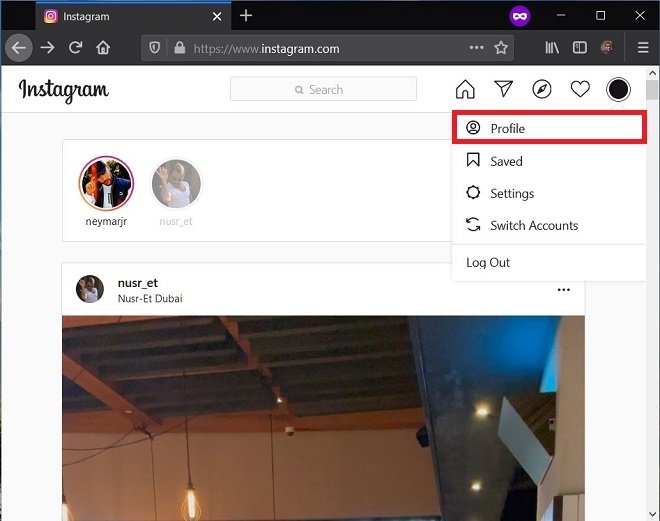Click the tracking protection shield icon
Image resolution: width=660 pixels, height=521 pixels.
(154, 48)
